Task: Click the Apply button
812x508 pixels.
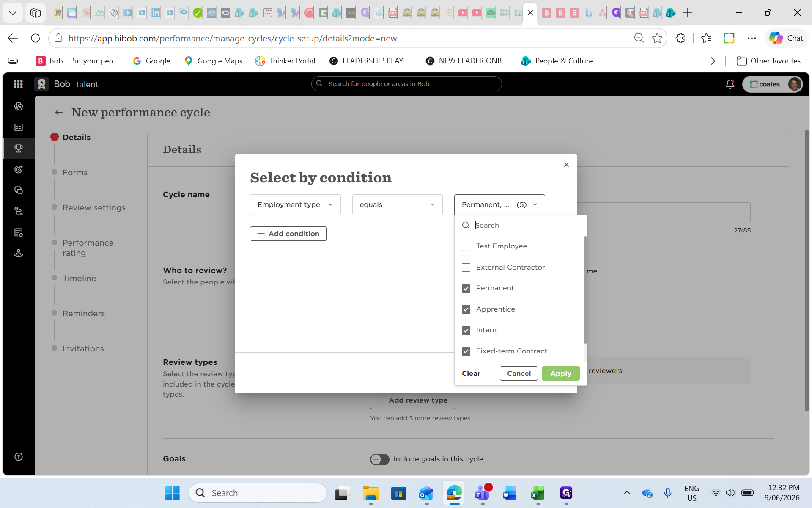Action: point(561,373)
